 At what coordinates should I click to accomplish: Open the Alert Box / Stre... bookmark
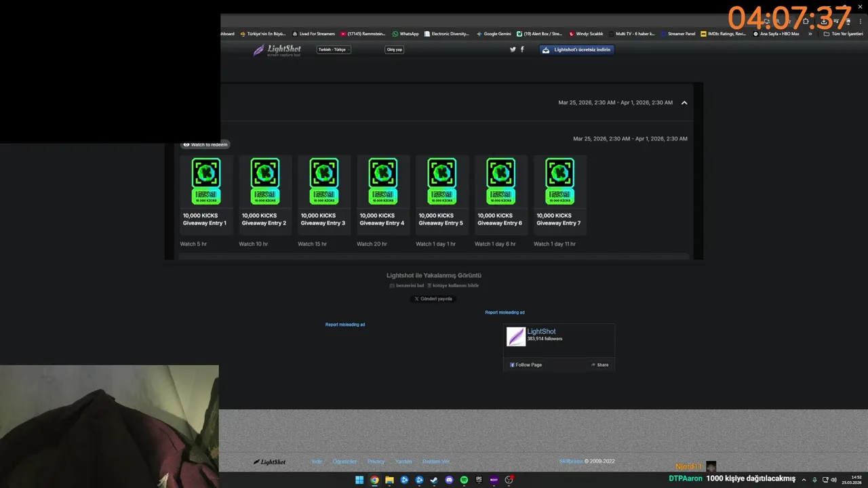[539, 34]
